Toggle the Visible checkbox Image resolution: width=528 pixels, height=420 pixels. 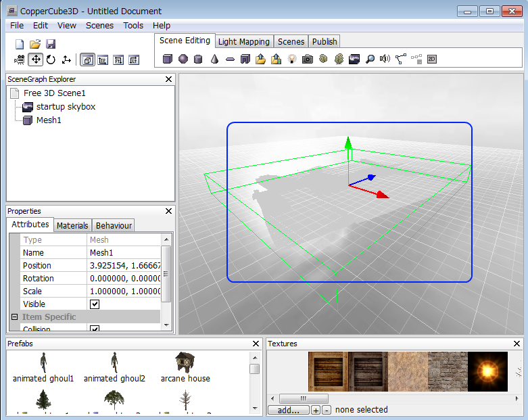95,304
